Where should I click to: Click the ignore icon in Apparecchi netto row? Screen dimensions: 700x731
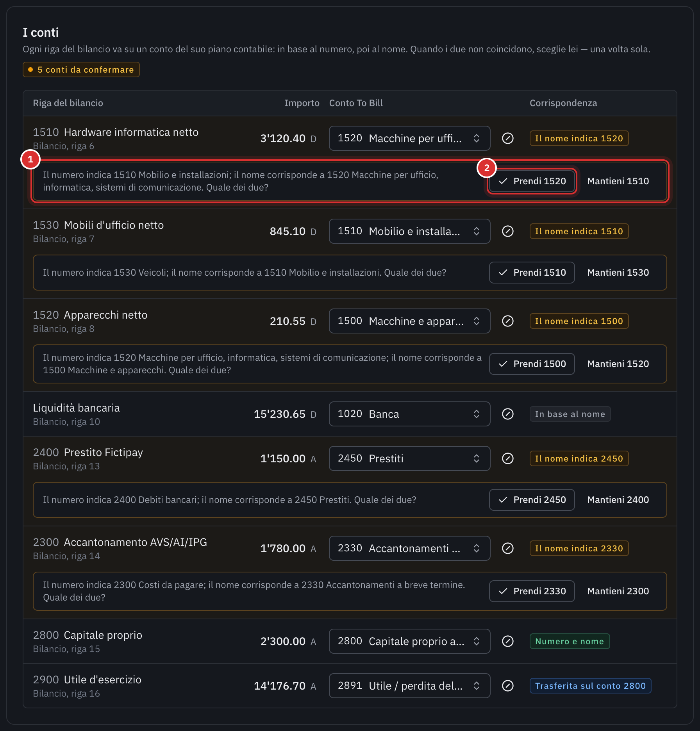coord(507,321)
